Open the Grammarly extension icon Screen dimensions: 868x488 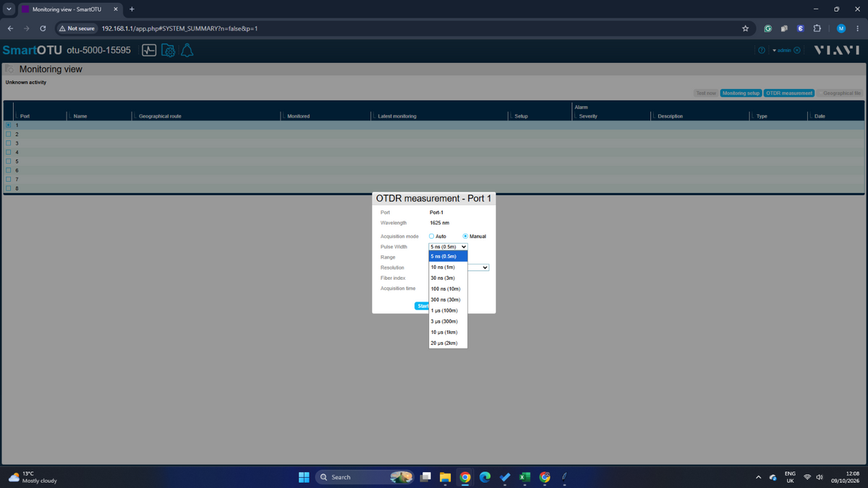pos(768,29)
